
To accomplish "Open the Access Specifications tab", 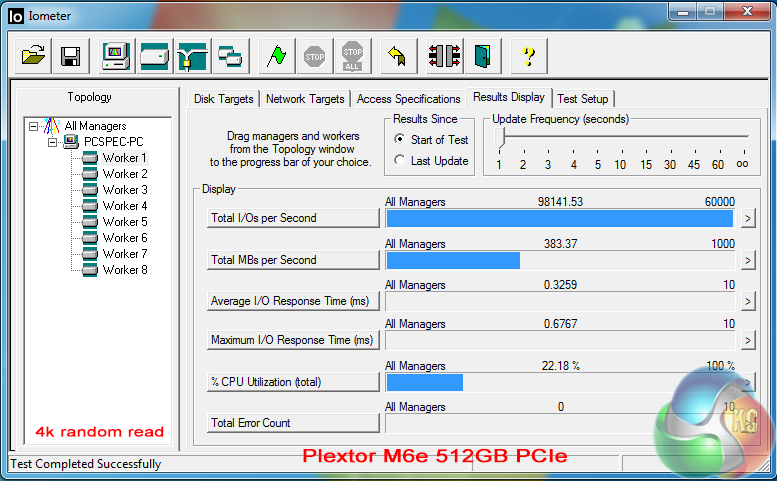I will coord(408,99).
